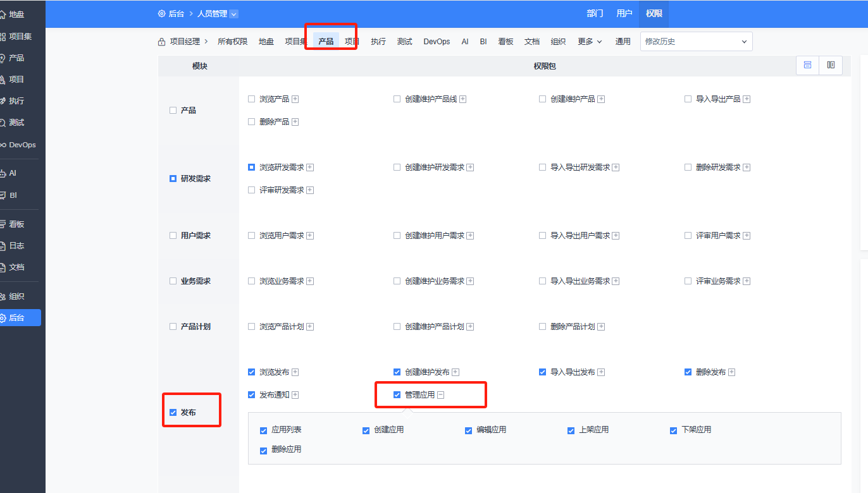Uncheck the 创建应用 checkbox
868x493 pixels.
[x=366, y=430]
